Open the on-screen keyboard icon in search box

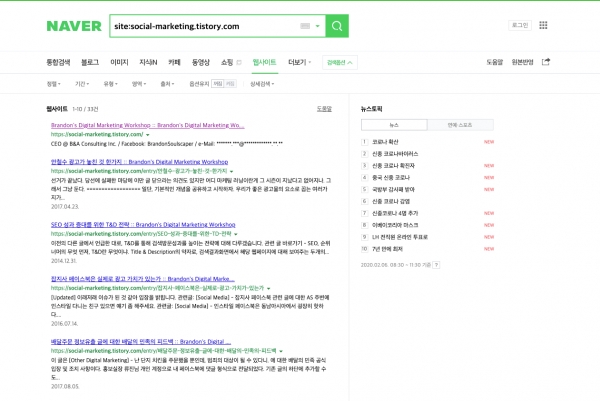click(x=305, y=26)
